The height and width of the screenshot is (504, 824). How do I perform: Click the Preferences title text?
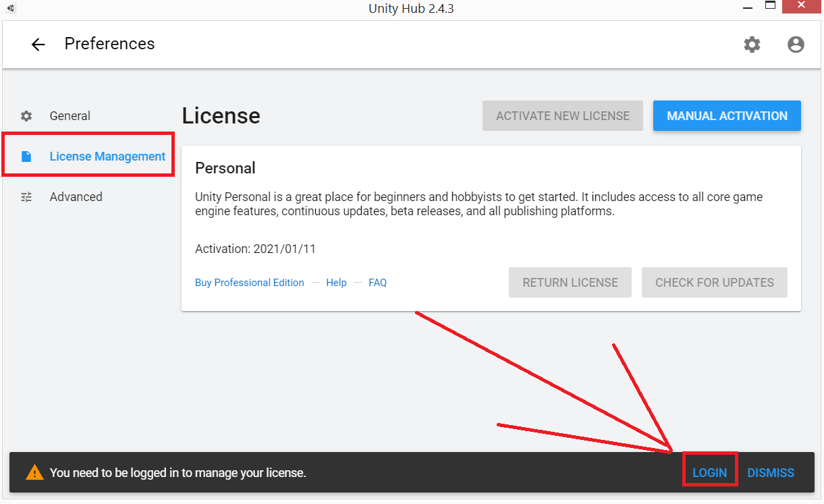point(109,44)
